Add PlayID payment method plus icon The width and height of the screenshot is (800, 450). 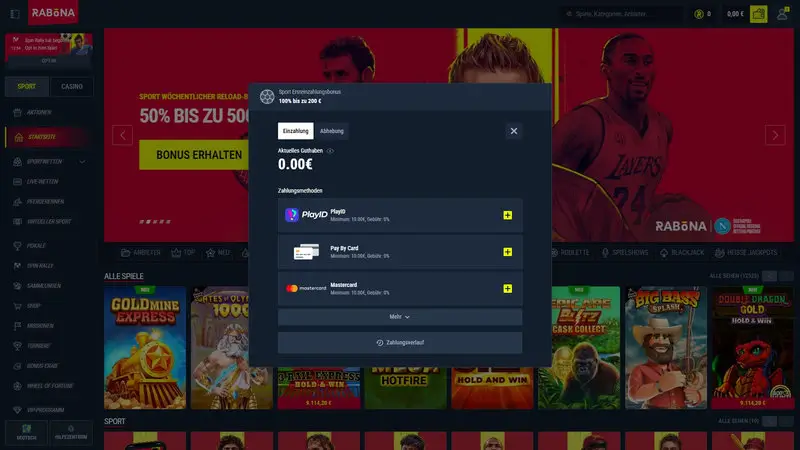pos(507,215)
